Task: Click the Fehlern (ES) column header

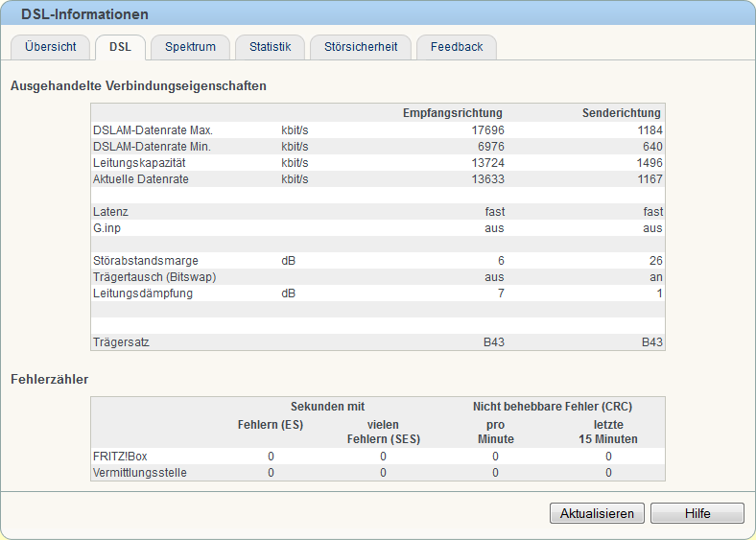Action: (x=271, y=425)
